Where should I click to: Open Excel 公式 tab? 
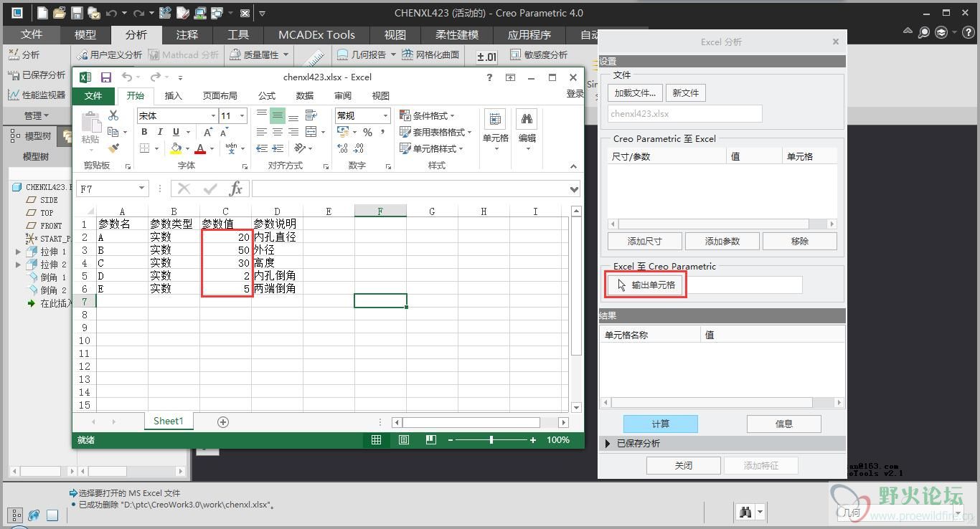tap(267, 95)
